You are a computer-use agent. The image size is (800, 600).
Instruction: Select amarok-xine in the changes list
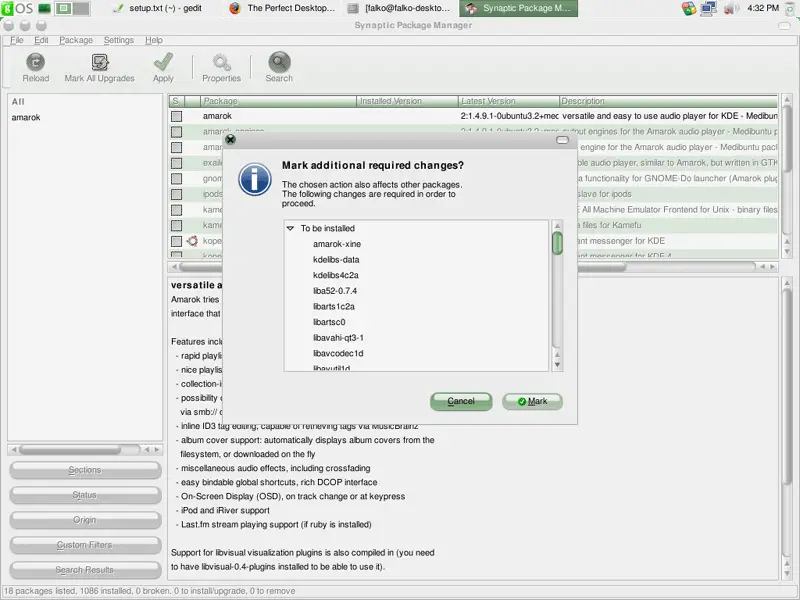(x=336, y=244)
